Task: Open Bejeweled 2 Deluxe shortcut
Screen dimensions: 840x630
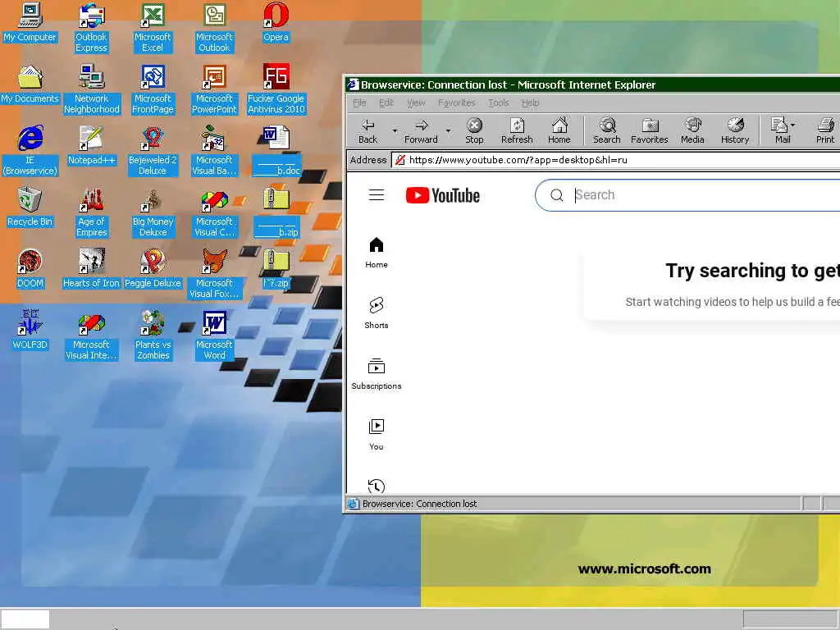Action: [153, 151]
